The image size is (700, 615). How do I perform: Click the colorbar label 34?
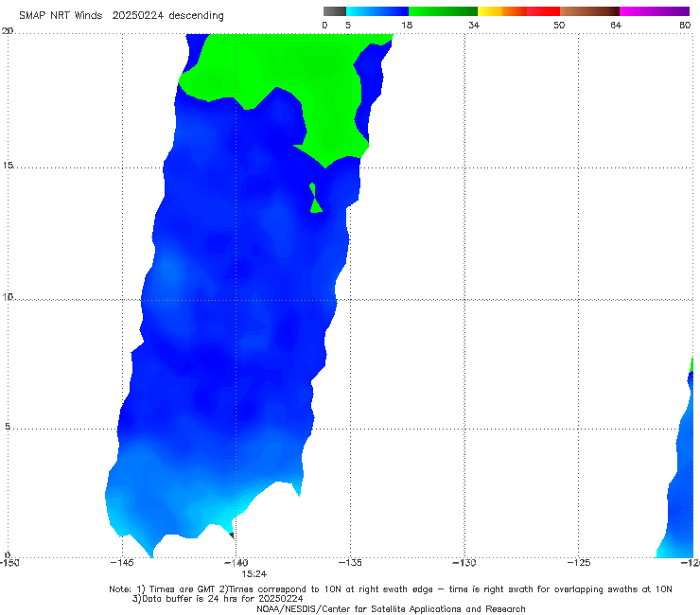(x=474, y=25)
